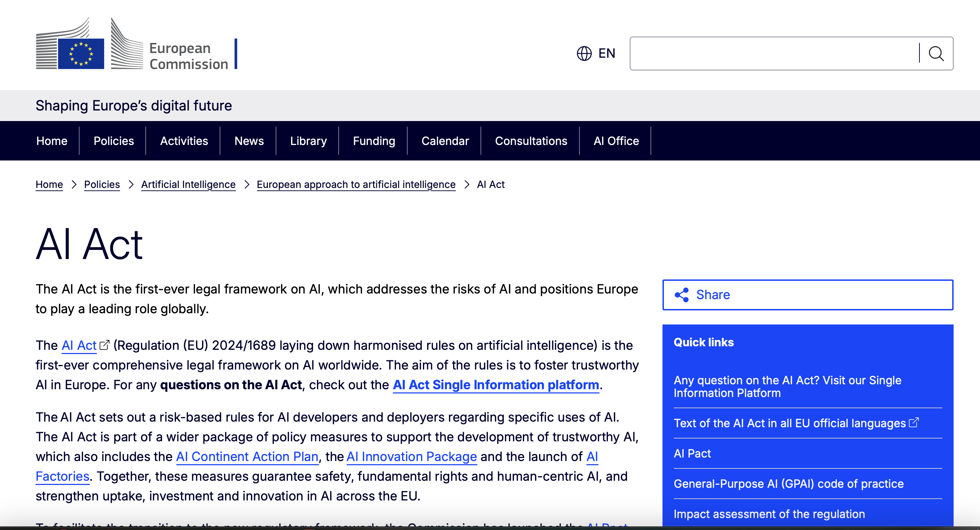The image size is (980, 530).
Task: Click the globe language icon
Action: point(584,53)
